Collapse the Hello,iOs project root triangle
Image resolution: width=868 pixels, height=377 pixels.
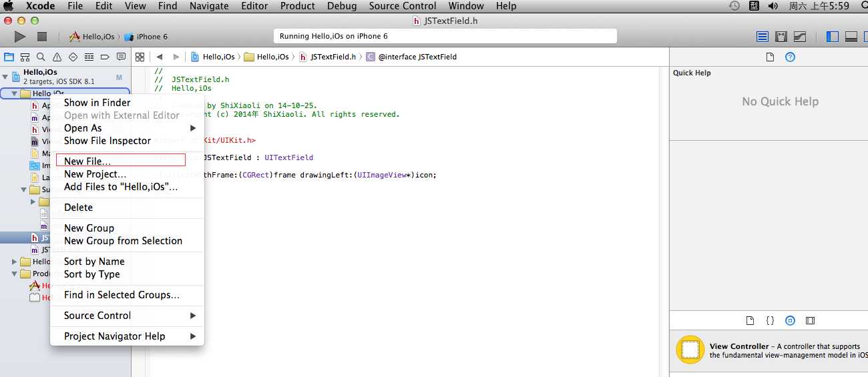click(5, 77)
